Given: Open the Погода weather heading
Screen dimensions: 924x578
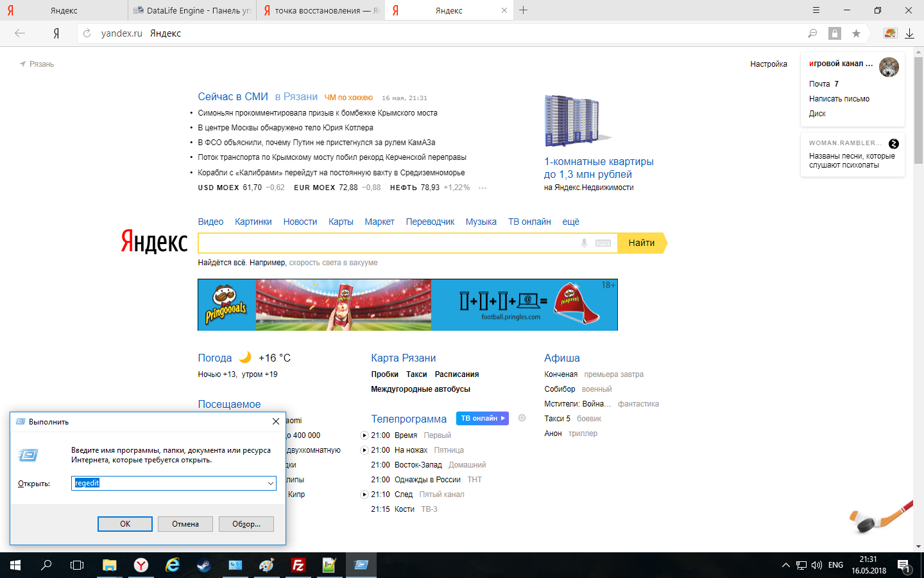Looking at the screenshot, I should pyautogui.click(x=215, y=358).
